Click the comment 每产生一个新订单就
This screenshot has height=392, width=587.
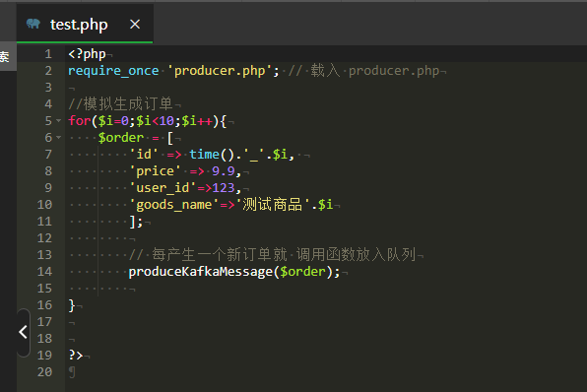point(220,255)
